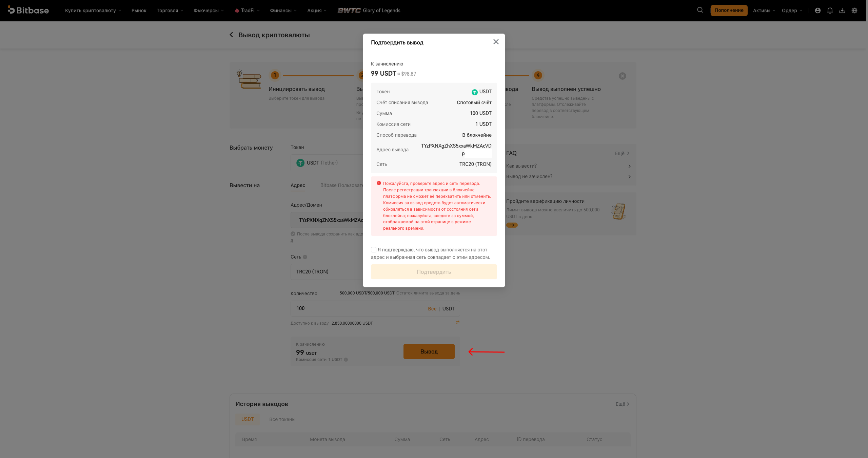The width and height of the screenshot is (868, 458).
Task: Click the TRC20 (TRON) value in dialog
Action: coord(475,164)
